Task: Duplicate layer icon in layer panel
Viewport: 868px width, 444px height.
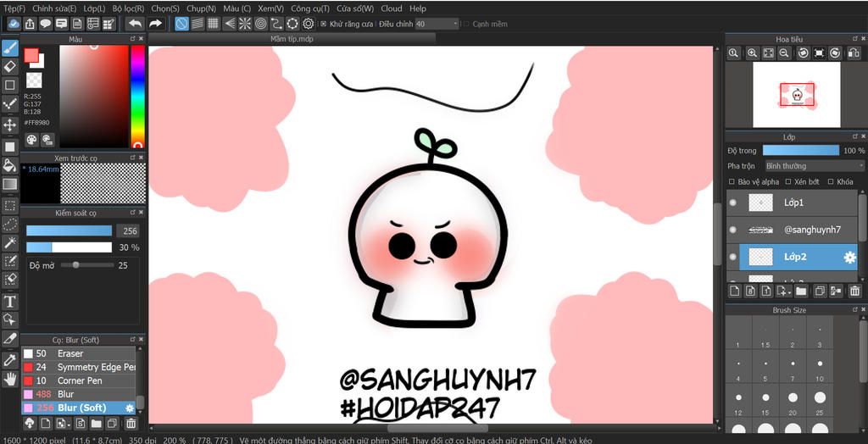Action: click(820, 290)
